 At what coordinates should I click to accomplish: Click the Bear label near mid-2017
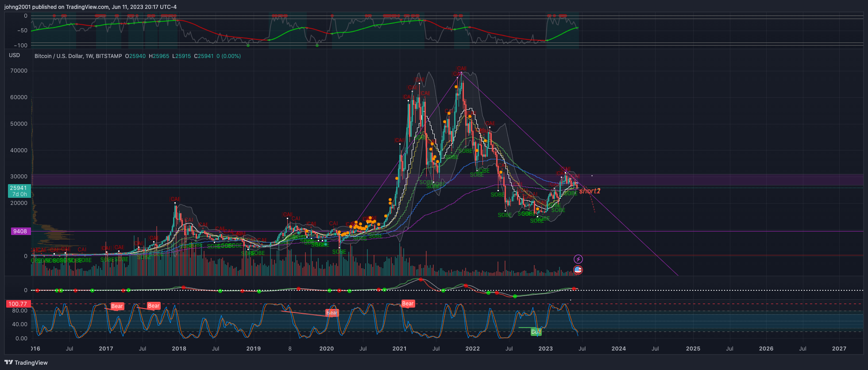(x=154, y=306)
